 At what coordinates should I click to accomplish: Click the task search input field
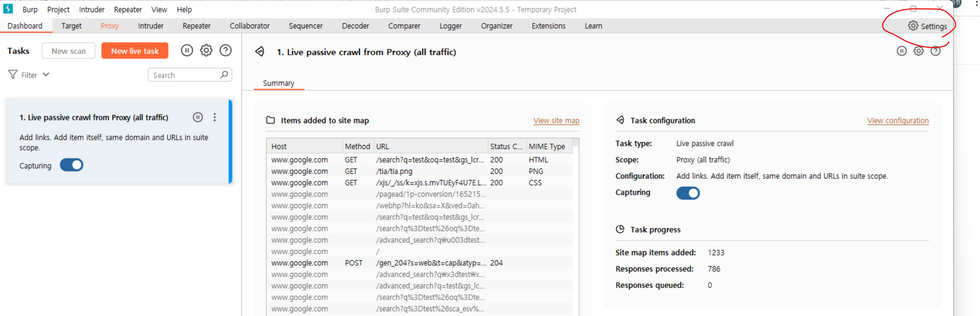pos(190,75)
